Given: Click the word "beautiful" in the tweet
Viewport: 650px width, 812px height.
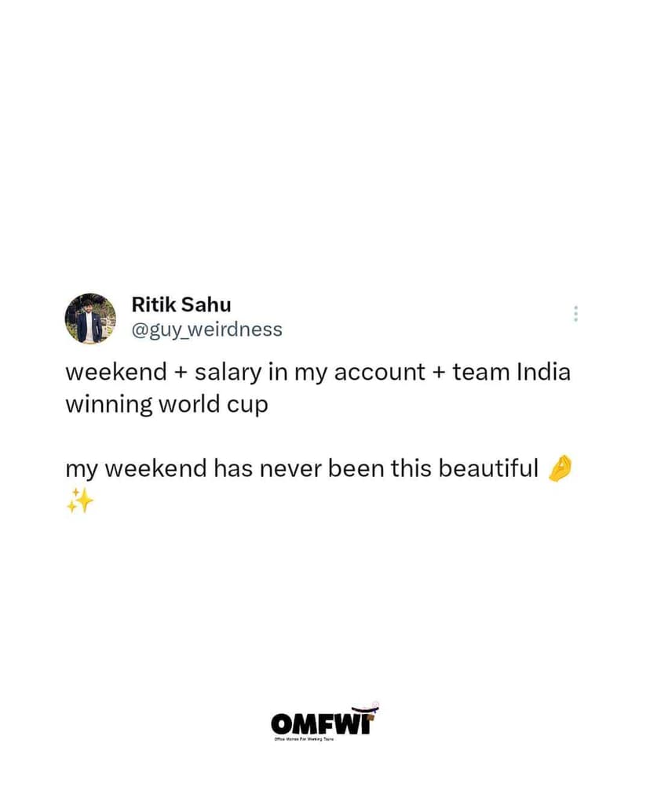Looking at the screenshot, I should [x=488, y=468].
